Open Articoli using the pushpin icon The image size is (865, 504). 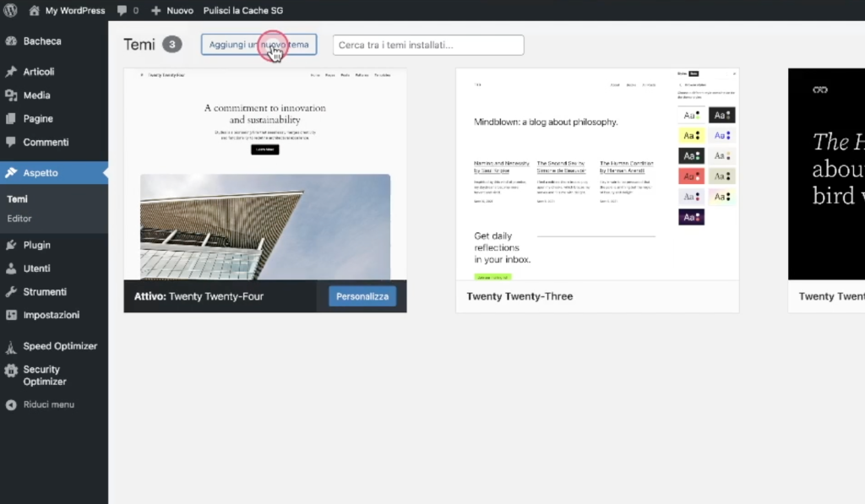(10, 71)
